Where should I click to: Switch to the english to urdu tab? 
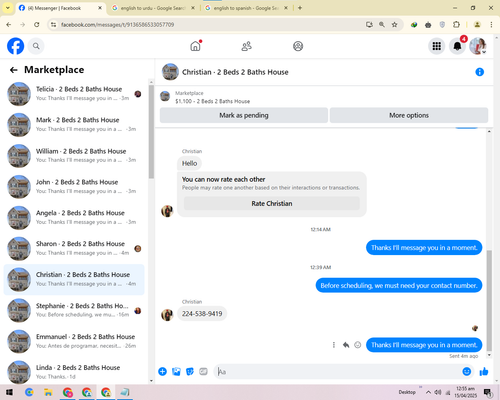[x=153, y=8]
